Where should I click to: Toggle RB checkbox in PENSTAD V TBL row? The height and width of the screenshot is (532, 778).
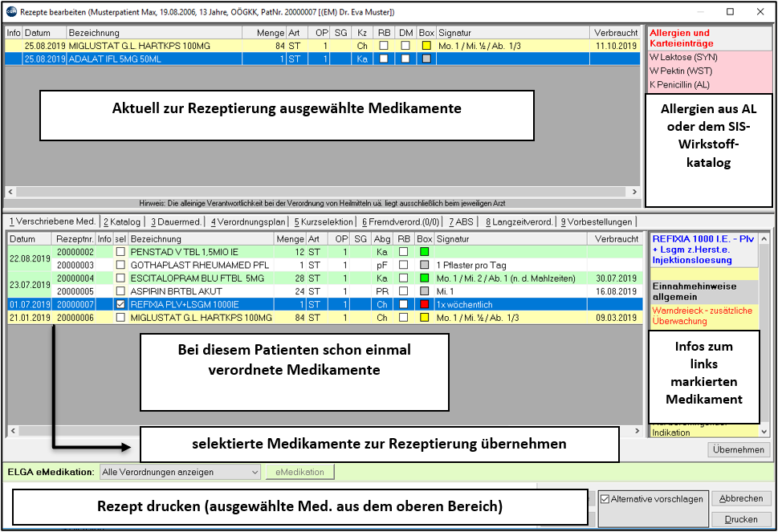click(x=403, y=252)
